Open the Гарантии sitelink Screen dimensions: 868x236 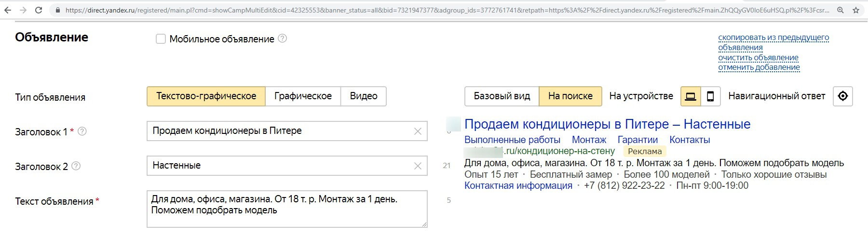click(x=637, y=140)
